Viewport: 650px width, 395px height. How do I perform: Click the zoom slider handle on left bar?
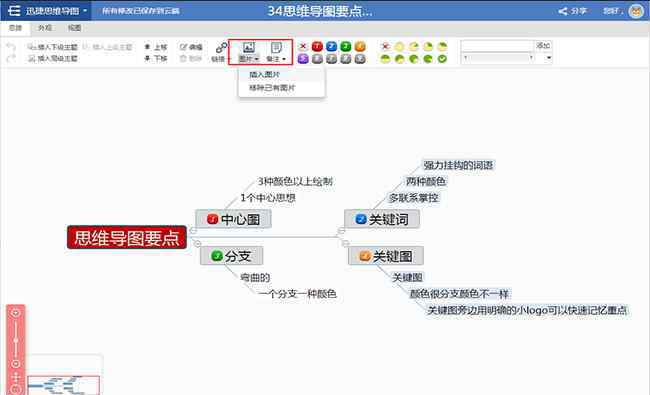tap(16, 340)
